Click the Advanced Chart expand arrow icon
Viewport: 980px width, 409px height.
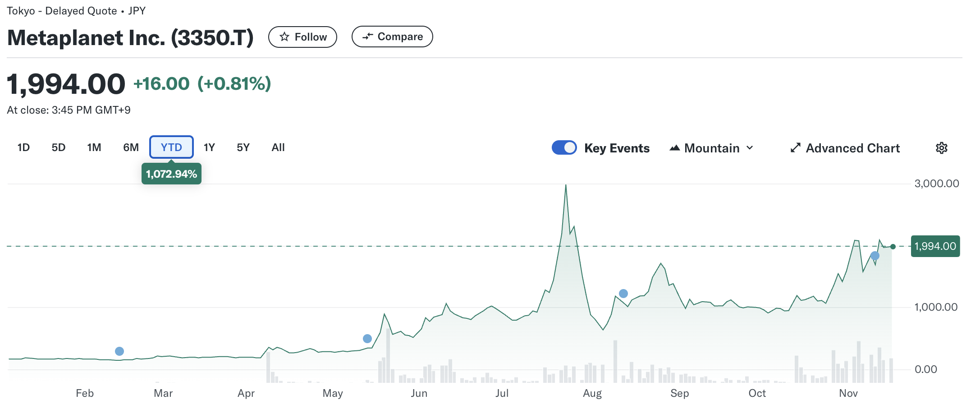(795, 148)
